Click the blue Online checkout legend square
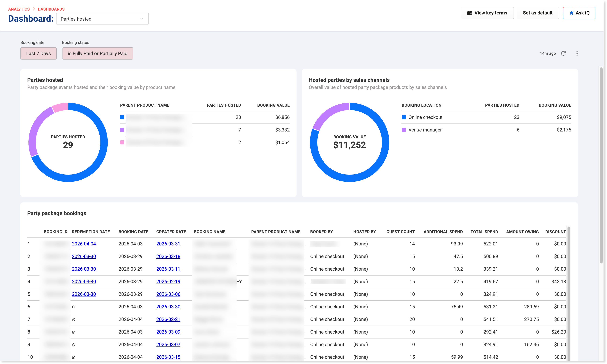607x364 pixels. pos(404,117)
